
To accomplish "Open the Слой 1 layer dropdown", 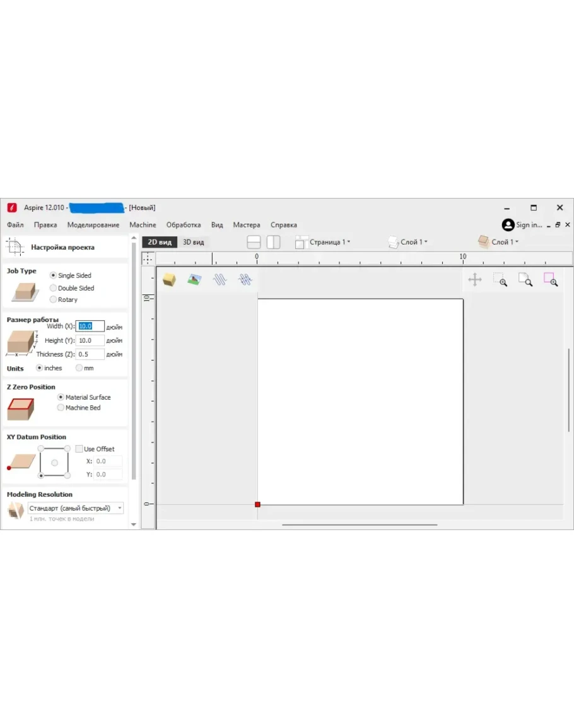I will point(414,242).
